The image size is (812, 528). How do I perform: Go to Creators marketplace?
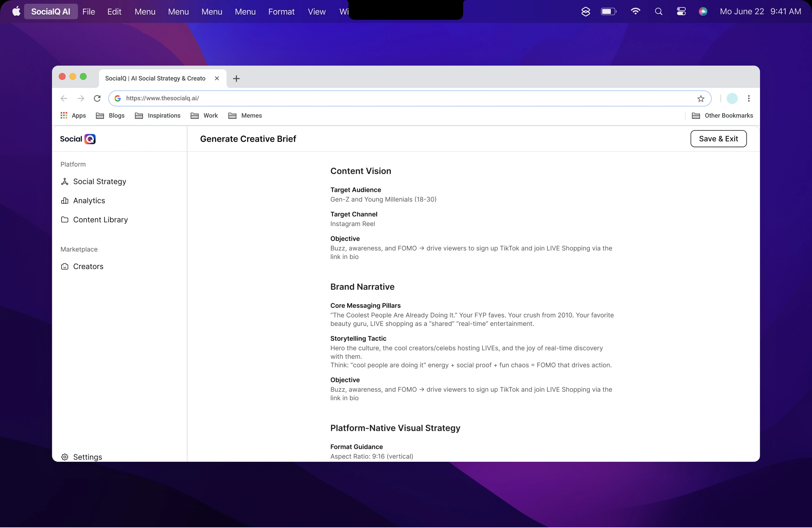click(x=82, y=266)
